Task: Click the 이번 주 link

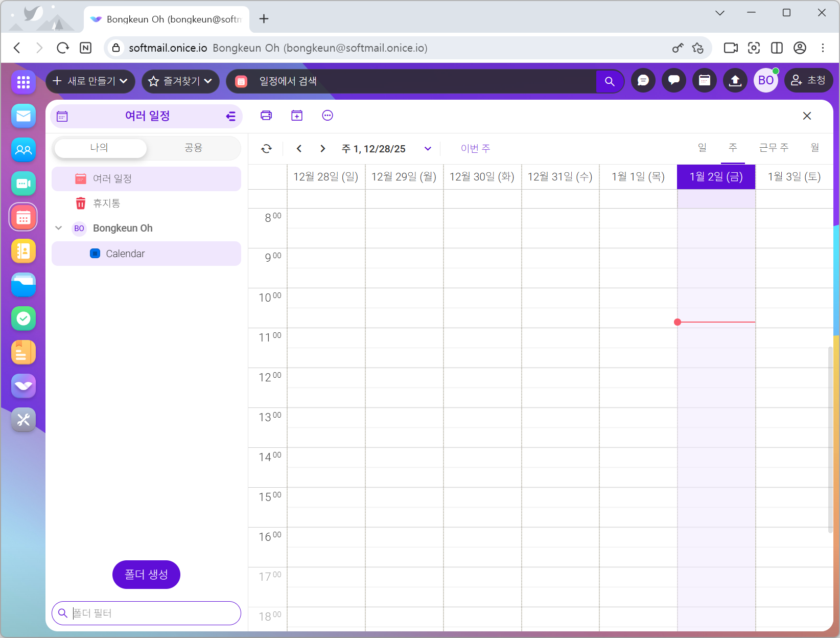Action: click(475, 149)
